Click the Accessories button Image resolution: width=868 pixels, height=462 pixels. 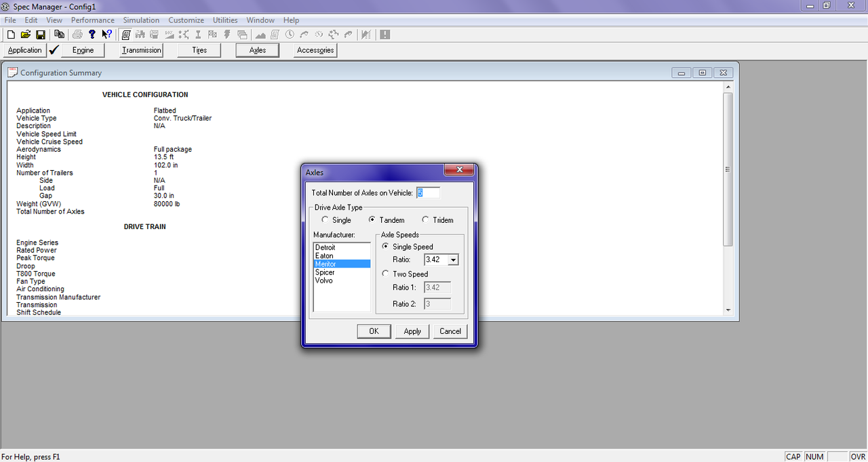(x=315, y=50)
